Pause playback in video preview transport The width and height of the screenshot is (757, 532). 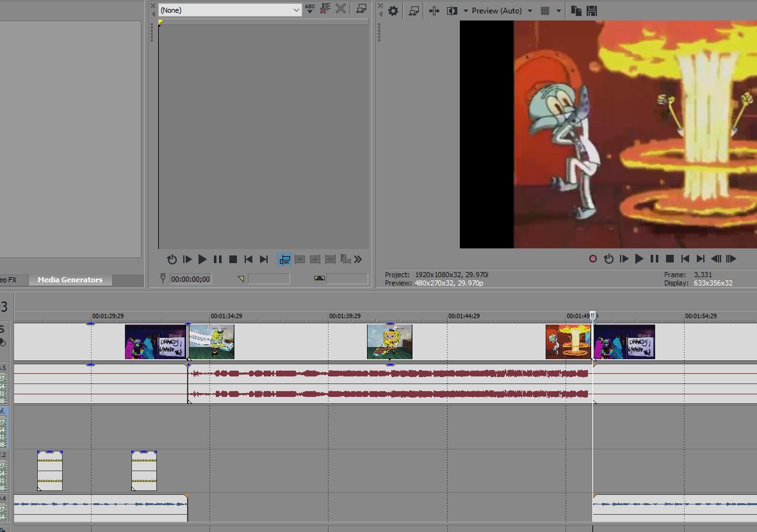(x=655, y=259)
